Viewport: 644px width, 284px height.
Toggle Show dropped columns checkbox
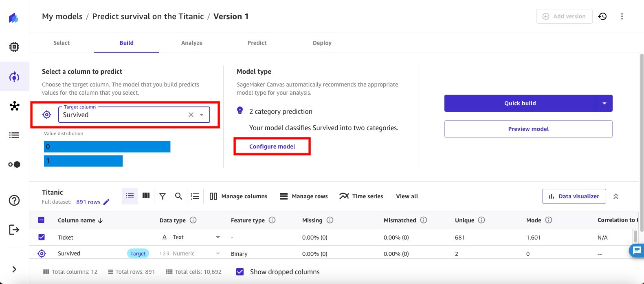click(240, 272)
